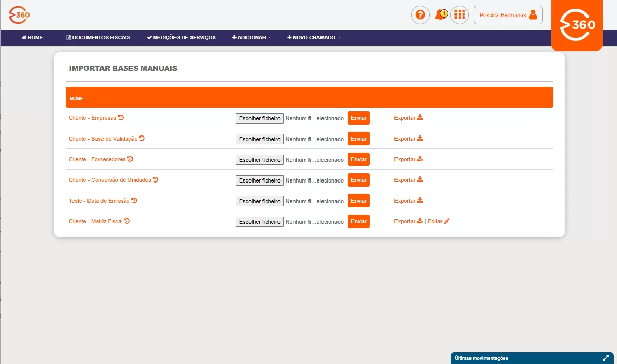Expand the Últimas movimentações panel
The width and height of the screenshot is (617, 364).
[606, 358]
